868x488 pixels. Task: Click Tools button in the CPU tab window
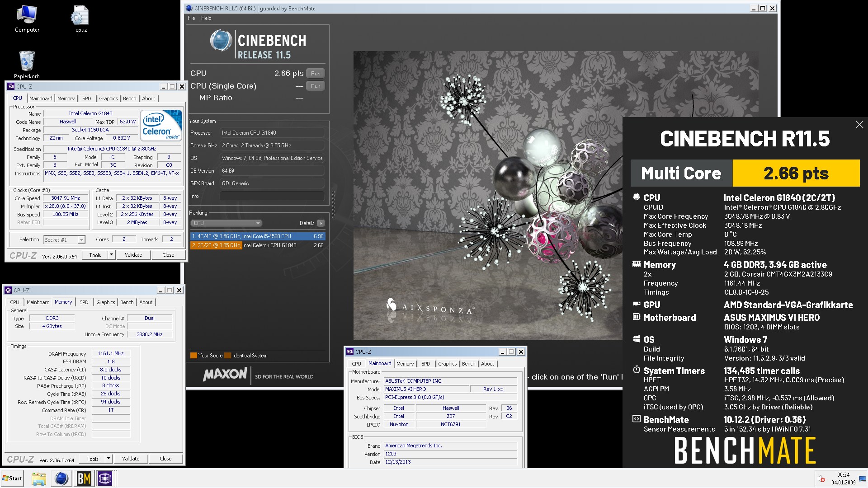point(95,255)
